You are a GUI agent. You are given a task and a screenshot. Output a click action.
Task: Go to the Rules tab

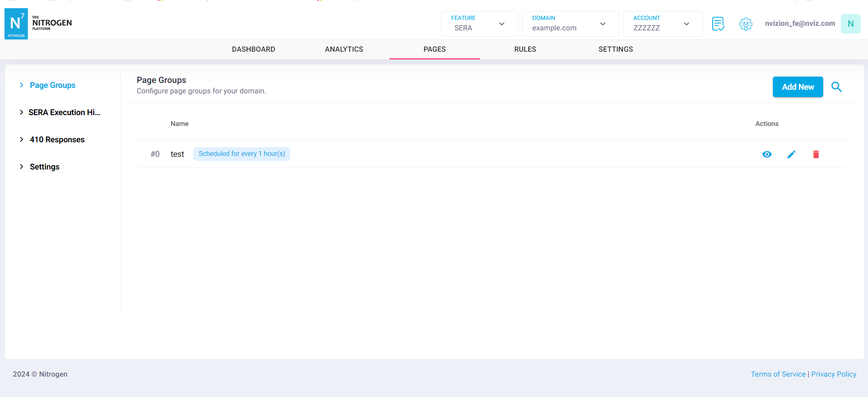[x=525, y=49]
